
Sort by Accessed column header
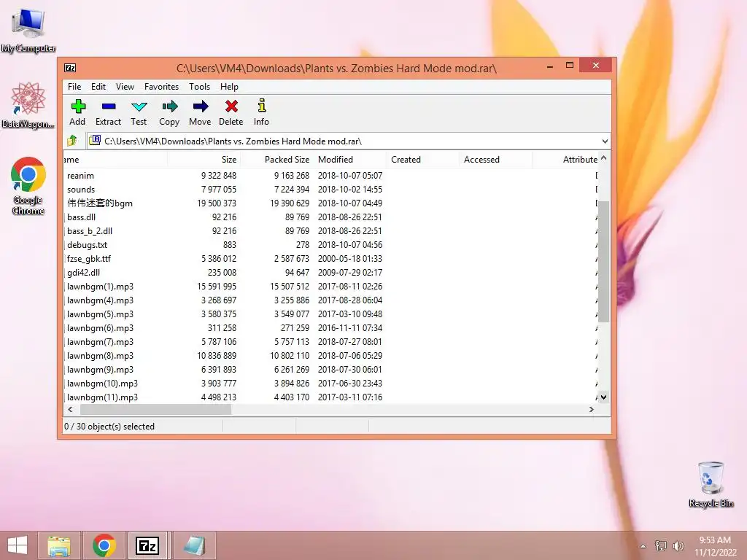[495, 160]
